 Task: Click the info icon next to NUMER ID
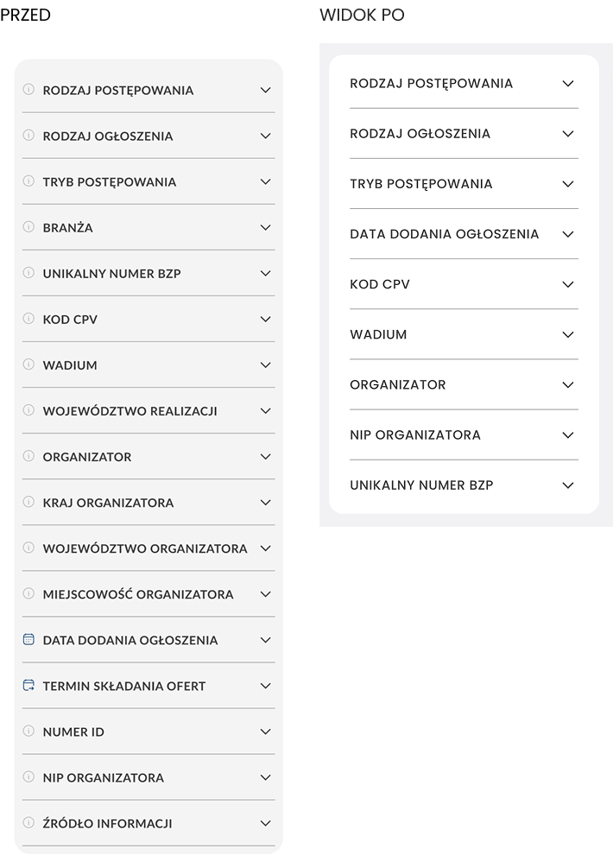pyautogui.click(x=28, y=731)
